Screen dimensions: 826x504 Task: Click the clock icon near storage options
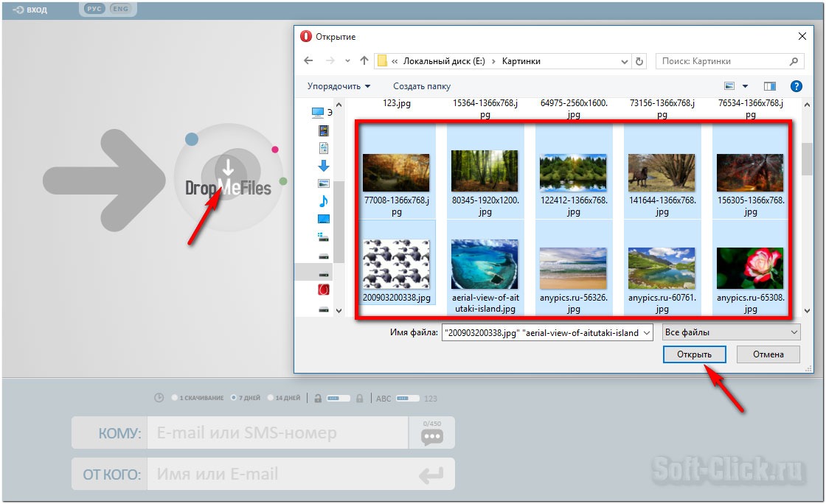click(159, 398)
